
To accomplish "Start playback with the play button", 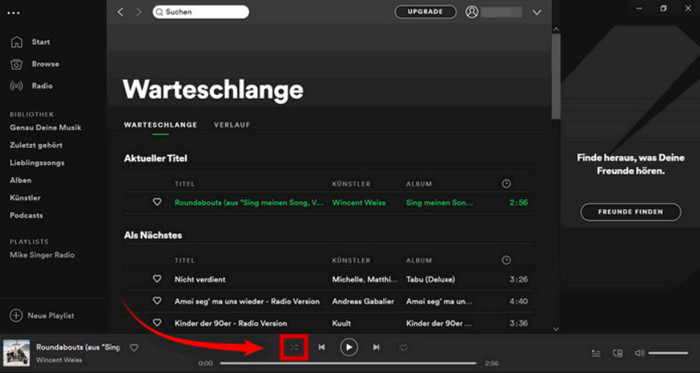I will pyautogui.click(x=349, y=347).
